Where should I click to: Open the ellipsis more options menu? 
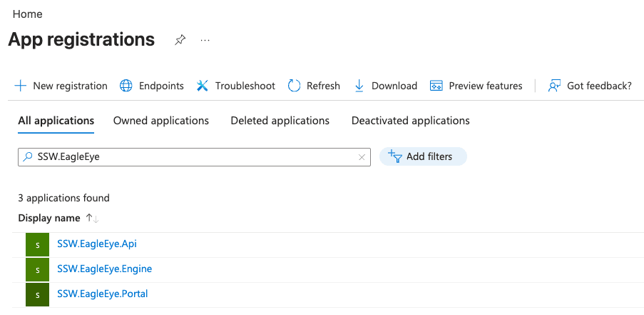[205, 40]
